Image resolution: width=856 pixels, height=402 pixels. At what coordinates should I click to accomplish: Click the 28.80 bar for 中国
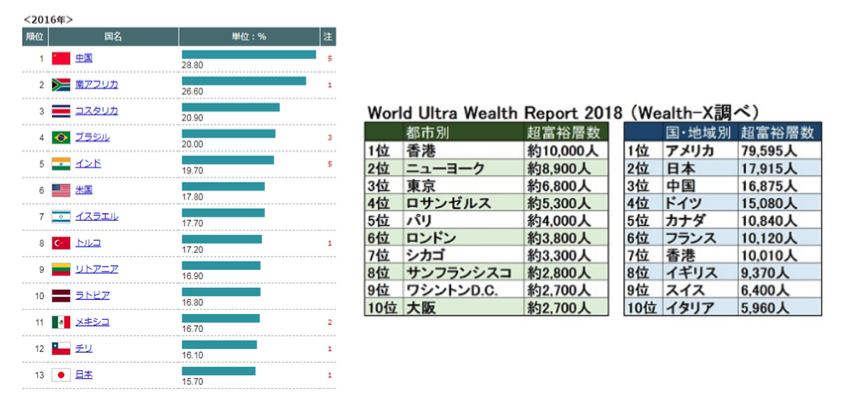click(x=249, y=55)
